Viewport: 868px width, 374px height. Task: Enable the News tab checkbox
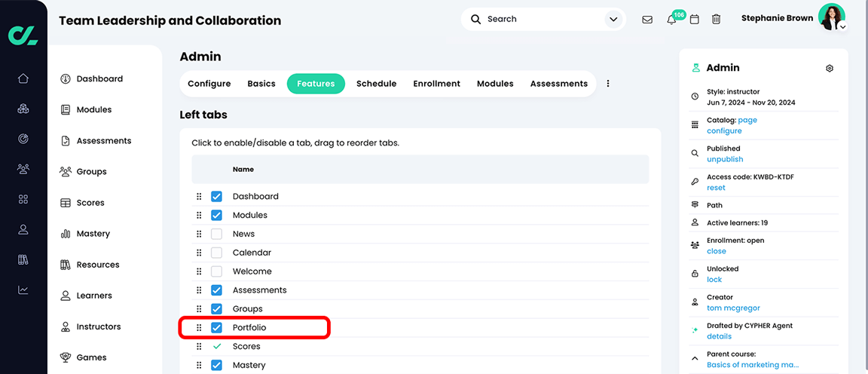(217, 234)
